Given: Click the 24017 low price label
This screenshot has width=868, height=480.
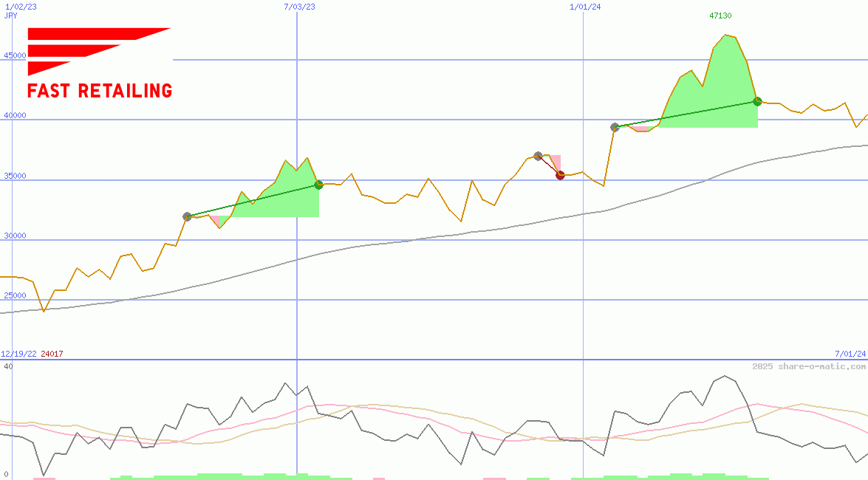Looking at the screenshot, I should point(52,354).
